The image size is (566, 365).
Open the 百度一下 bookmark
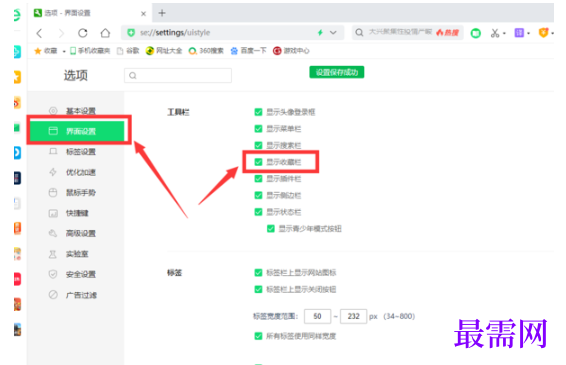click(248, 51)
